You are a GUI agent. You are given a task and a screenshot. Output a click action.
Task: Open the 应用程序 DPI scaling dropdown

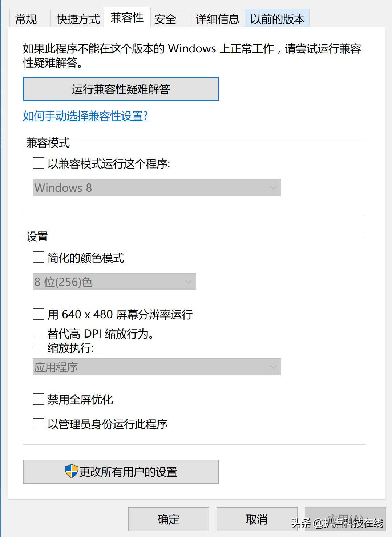click(x=156, y=367)
